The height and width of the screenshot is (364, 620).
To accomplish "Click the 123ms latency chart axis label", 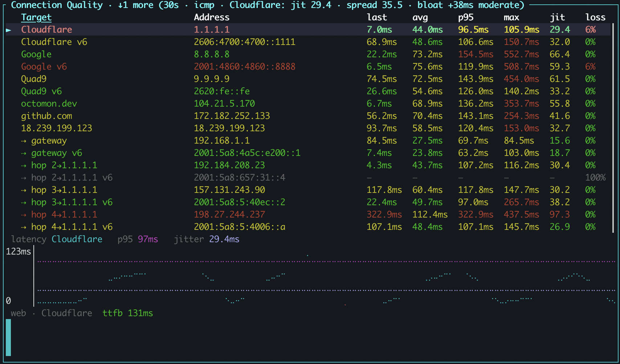I will 19,251.
